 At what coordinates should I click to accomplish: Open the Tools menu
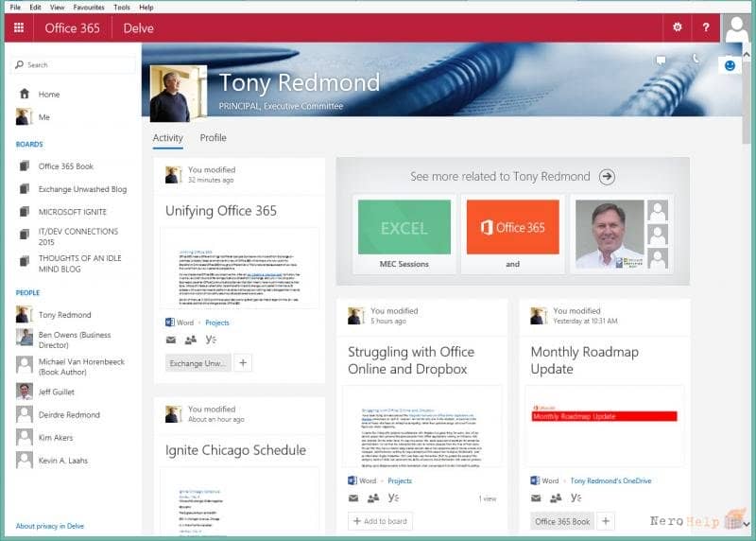coord(122,8)
